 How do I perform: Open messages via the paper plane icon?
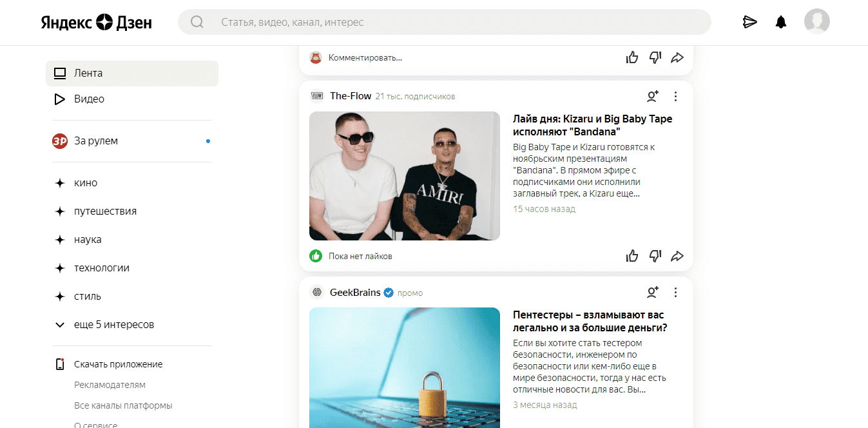pos(749,22)
